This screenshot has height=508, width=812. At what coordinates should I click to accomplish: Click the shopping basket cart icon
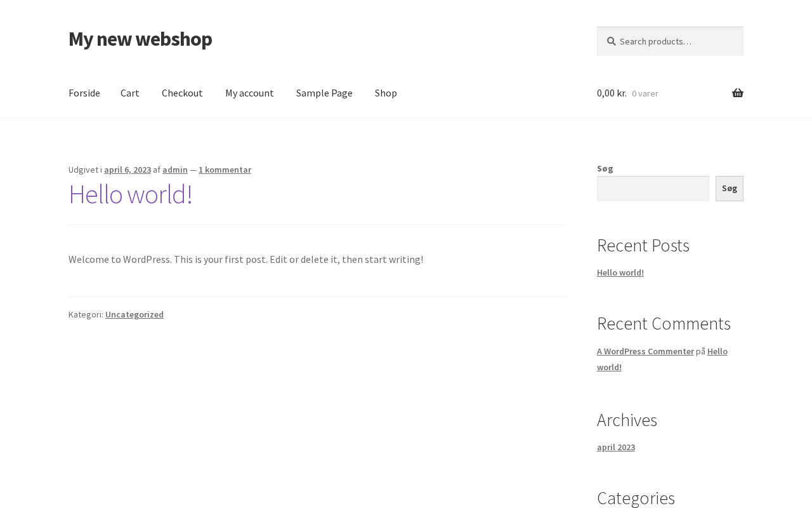pyautogui.click(x=737, y=93)
